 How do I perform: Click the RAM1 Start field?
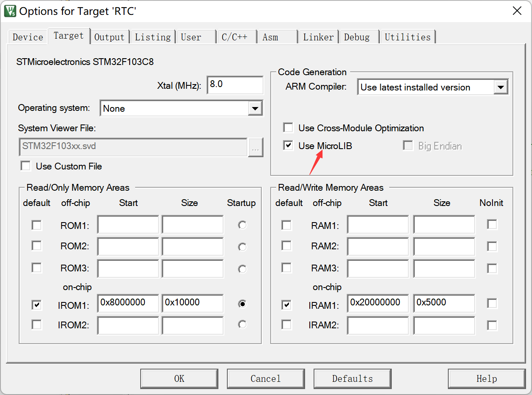click(x=378, y=225)
